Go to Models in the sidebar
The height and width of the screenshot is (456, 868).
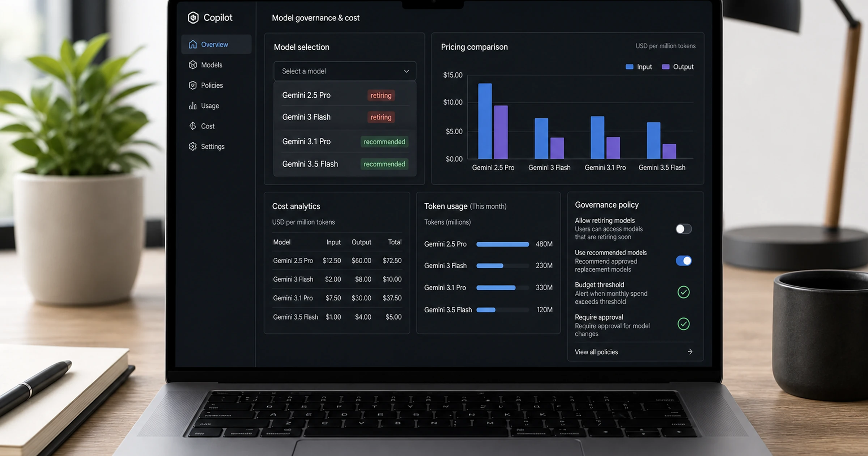[x=216, y=65]
